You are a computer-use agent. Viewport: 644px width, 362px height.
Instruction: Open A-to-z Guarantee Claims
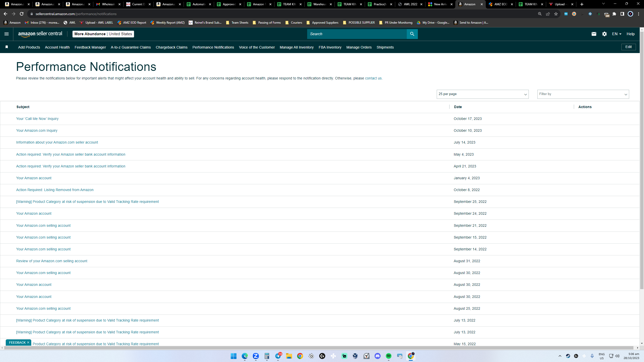pyautogui.click(x=131, y=47)
